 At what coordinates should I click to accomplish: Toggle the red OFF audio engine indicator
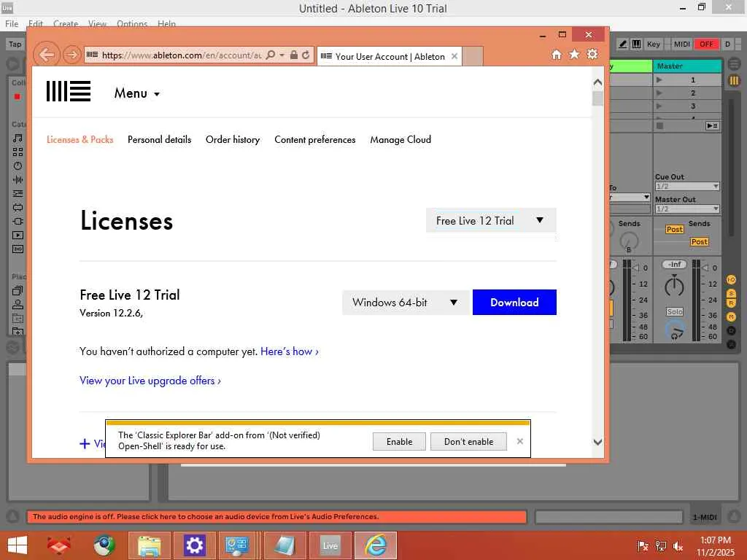(x=706, y=44)
